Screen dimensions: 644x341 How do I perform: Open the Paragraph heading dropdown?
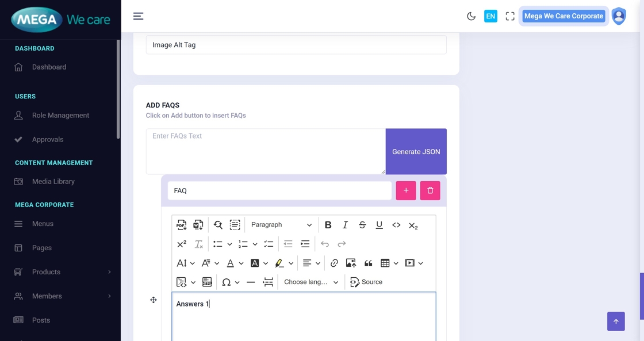281,225
